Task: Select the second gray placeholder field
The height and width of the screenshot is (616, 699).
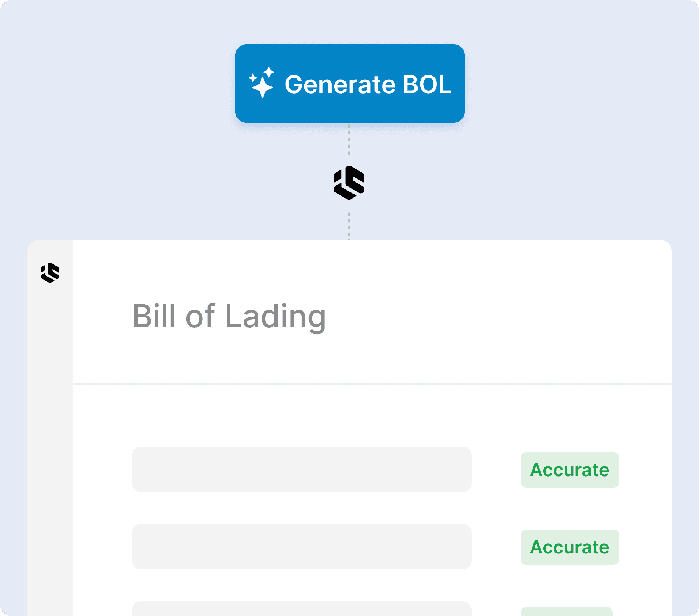Action: pyautogui.click(x=302, y=546)
